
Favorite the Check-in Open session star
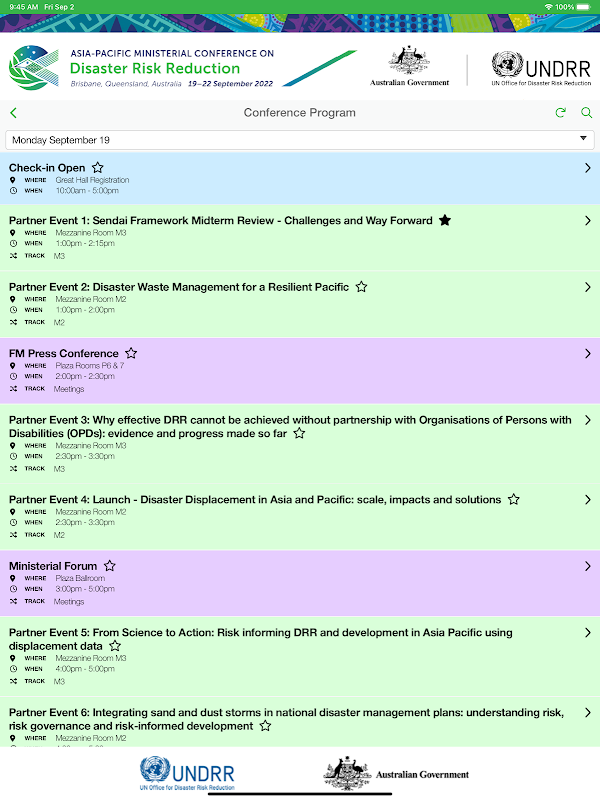coord(97,167)
